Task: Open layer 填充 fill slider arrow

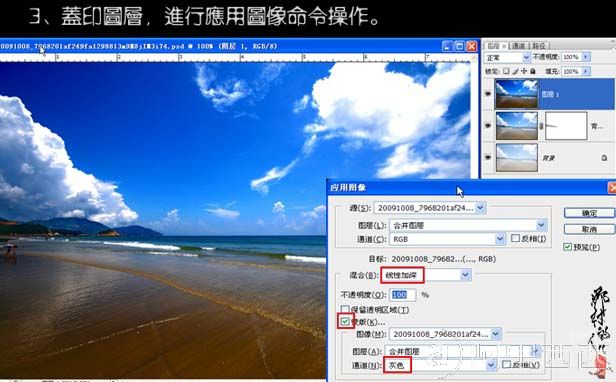Action: point(586,71)
